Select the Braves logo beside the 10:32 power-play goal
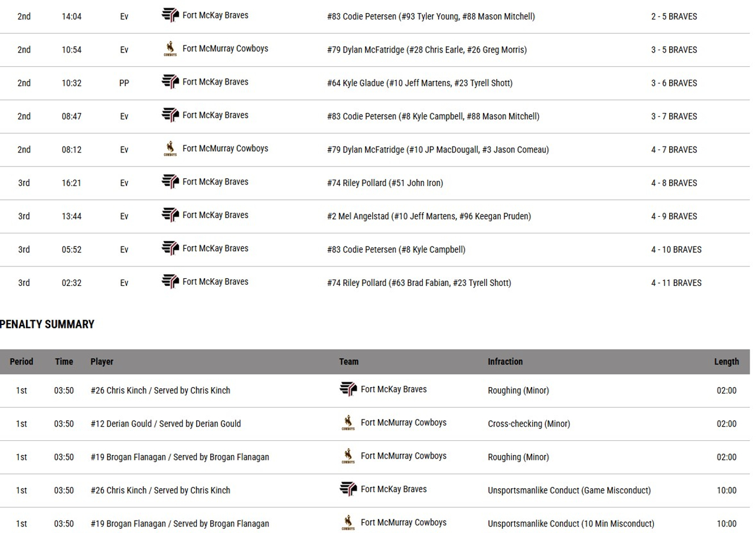756x533 pixels. [x=170, y=83]
